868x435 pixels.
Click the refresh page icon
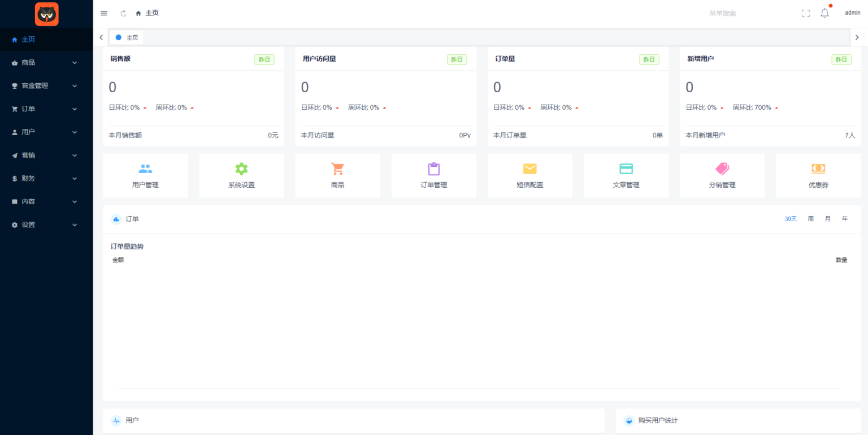[123, 13]
